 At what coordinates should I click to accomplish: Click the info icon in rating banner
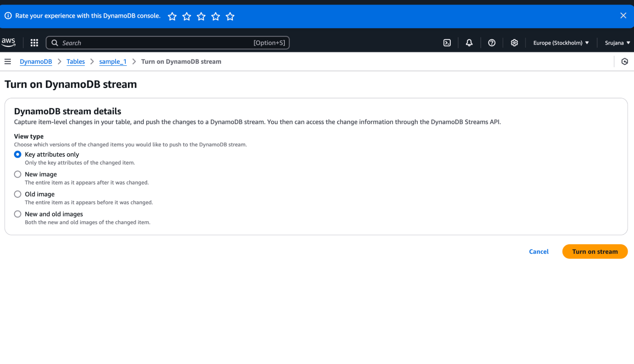pos(8,16)
